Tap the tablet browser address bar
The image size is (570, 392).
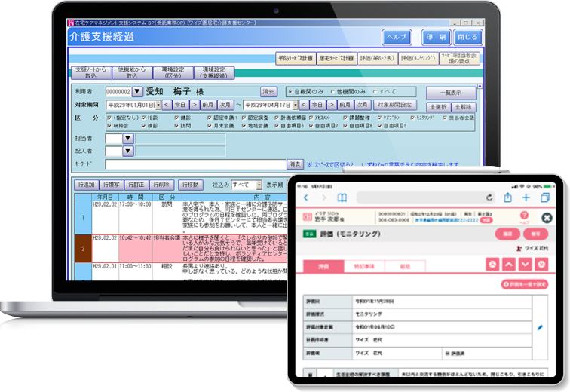coord(426,198)
